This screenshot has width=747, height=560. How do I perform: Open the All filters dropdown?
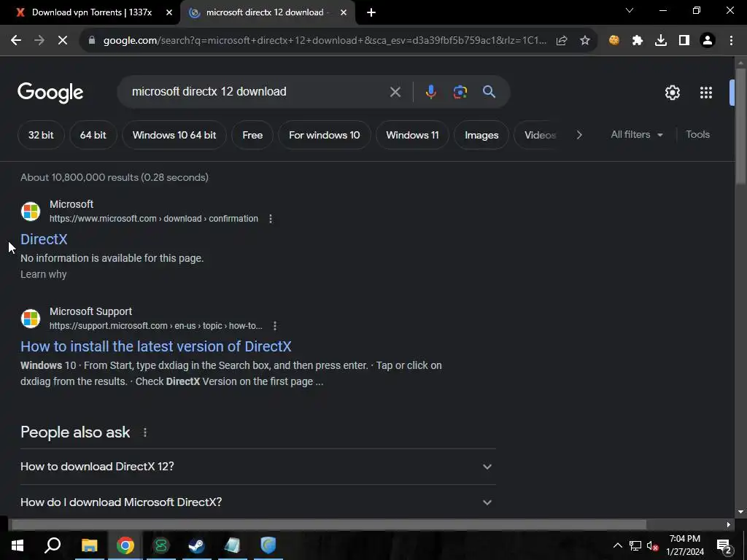(x=637, y=135)
